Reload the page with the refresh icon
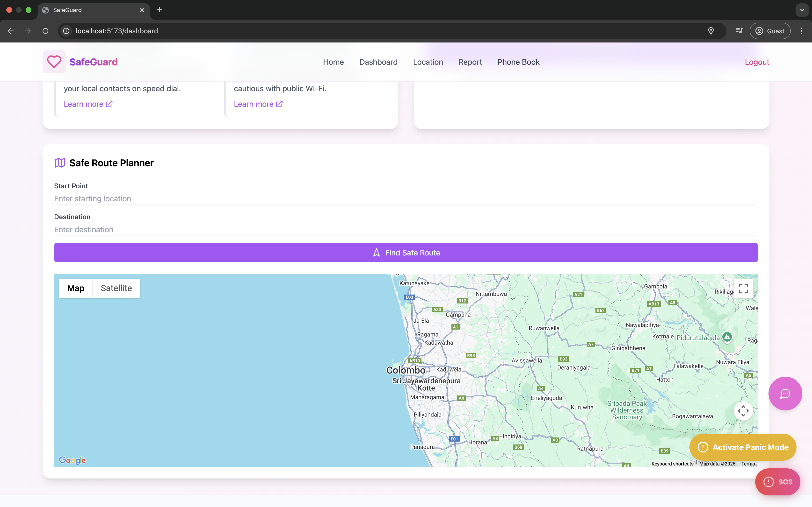The image size is (812, 507). [x=45, y=31]
